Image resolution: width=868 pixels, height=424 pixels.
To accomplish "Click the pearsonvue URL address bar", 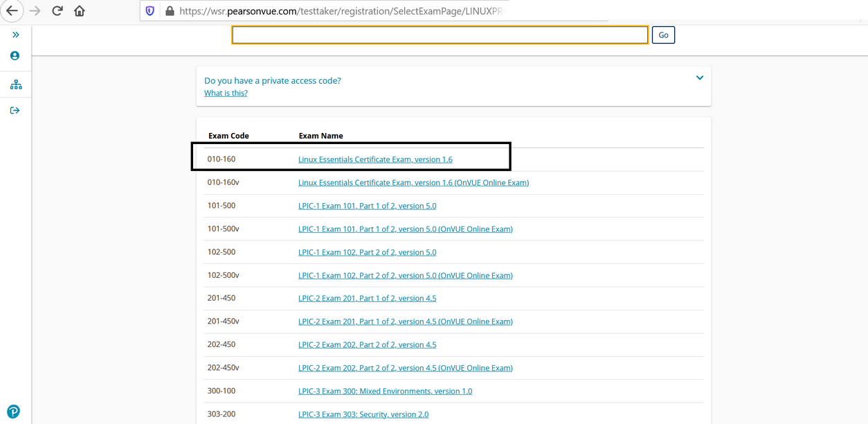I will coord(341,11).
